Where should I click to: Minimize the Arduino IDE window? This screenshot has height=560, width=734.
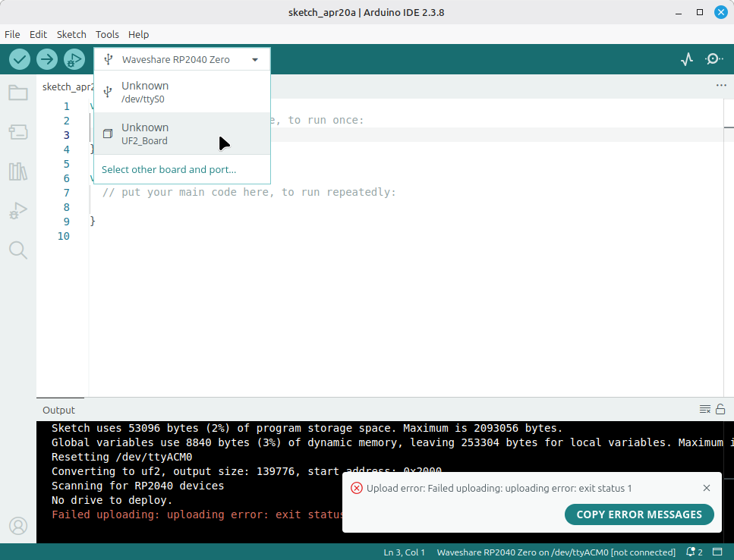tap(679, 13)
